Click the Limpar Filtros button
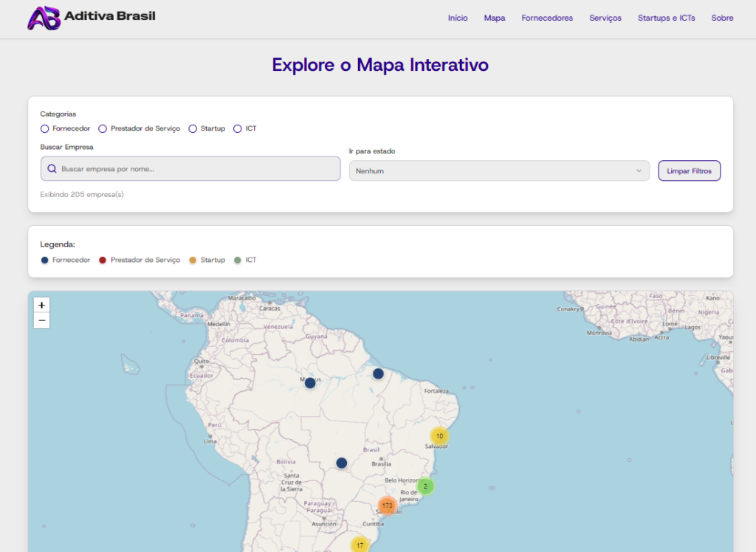 point(689,170)
